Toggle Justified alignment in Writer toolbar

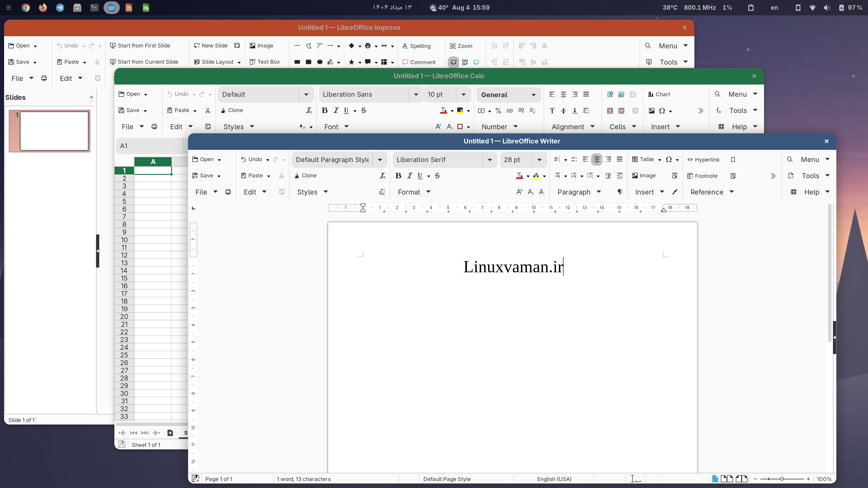pos(619,159)
